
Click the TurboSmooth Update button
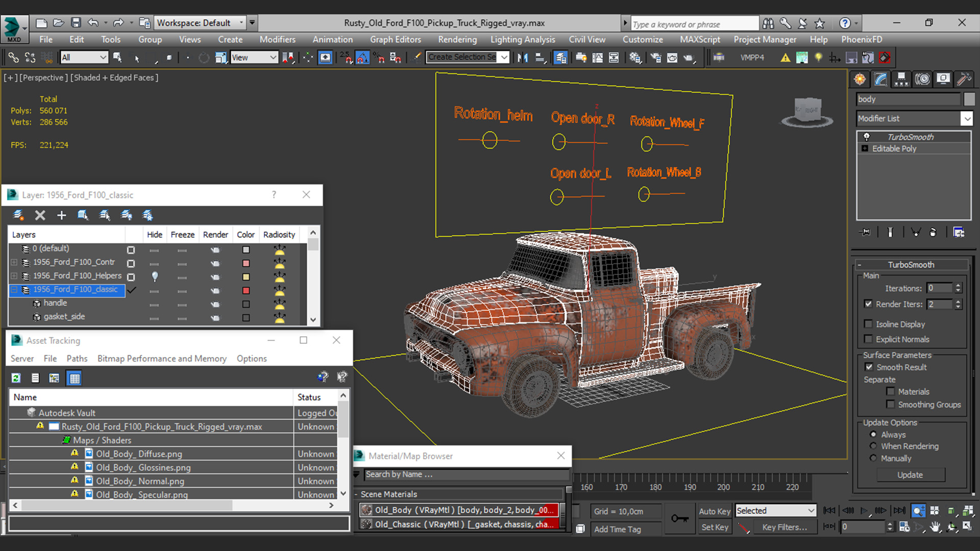point(910,475)
